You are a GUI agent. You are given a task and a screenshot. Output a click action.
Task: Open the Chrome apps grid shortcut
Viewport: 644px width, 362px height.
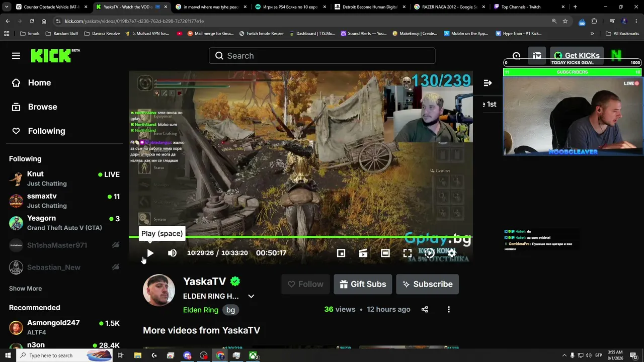[7, 34]
